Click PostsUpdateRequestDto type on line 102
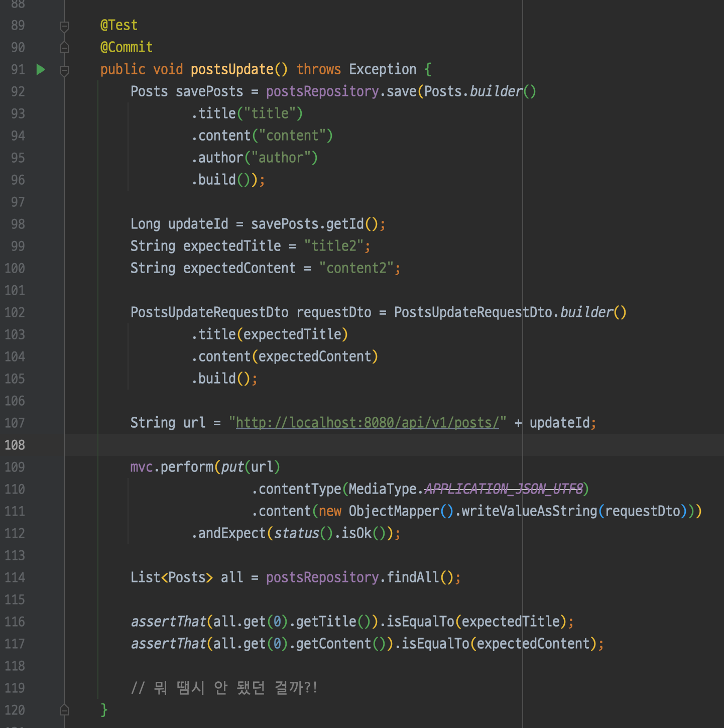The image size is (724, 728). pyautogui.click(x=209, y=312)
